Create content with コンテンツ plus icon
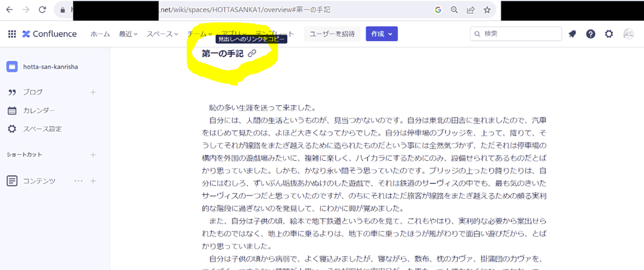This screenshot has height=270, width=644. pyautogui.click(x=93, y=181)
